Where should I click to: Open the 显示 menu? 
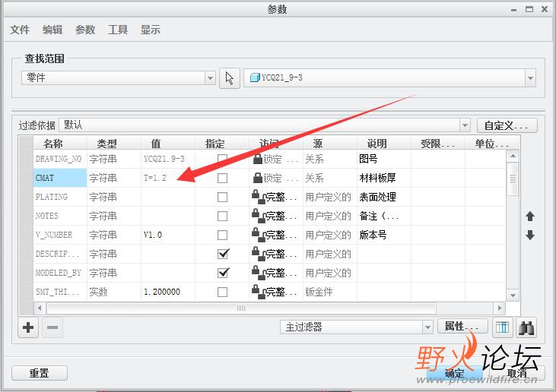click(151, 30)
